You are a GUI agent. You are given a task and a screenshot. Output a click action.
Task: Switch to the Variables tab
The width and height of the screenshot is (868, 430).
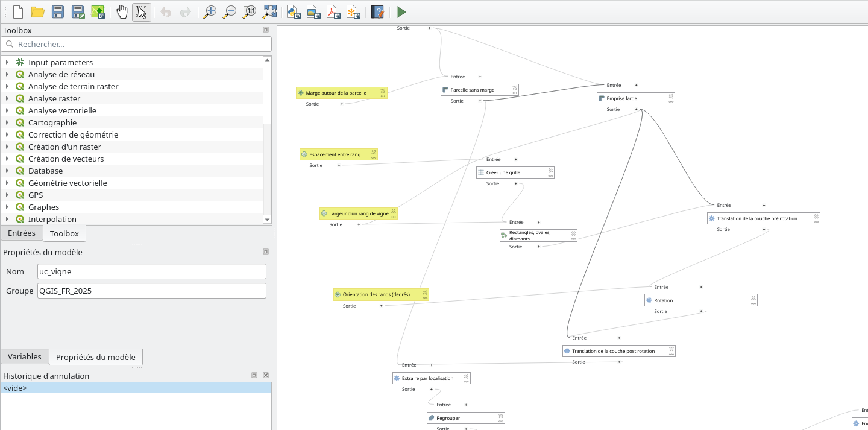coord(25,356)
